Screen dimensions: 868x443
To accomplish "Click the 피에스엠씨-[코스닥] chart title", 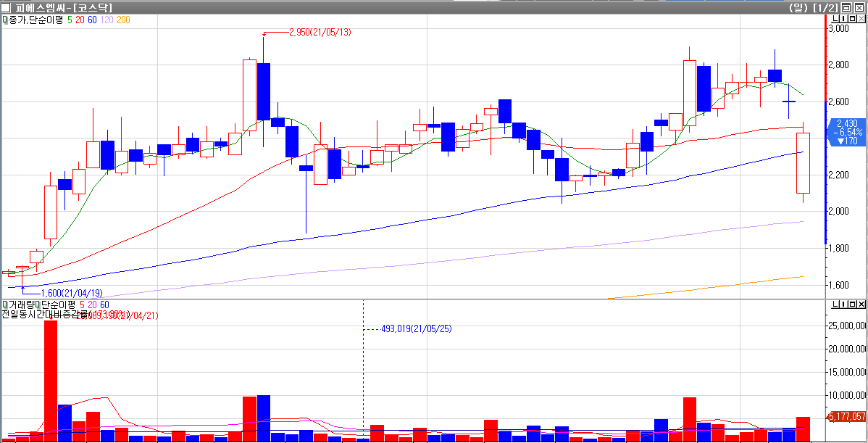I will [x=64, y=8].
